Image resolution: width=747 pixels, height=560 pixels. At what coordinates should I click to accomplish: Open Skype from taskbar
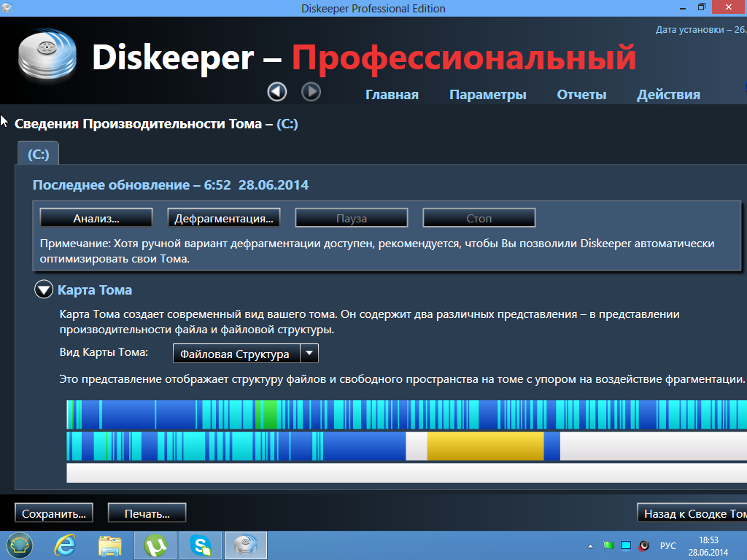pyautogui.click(x=201, y=545)
